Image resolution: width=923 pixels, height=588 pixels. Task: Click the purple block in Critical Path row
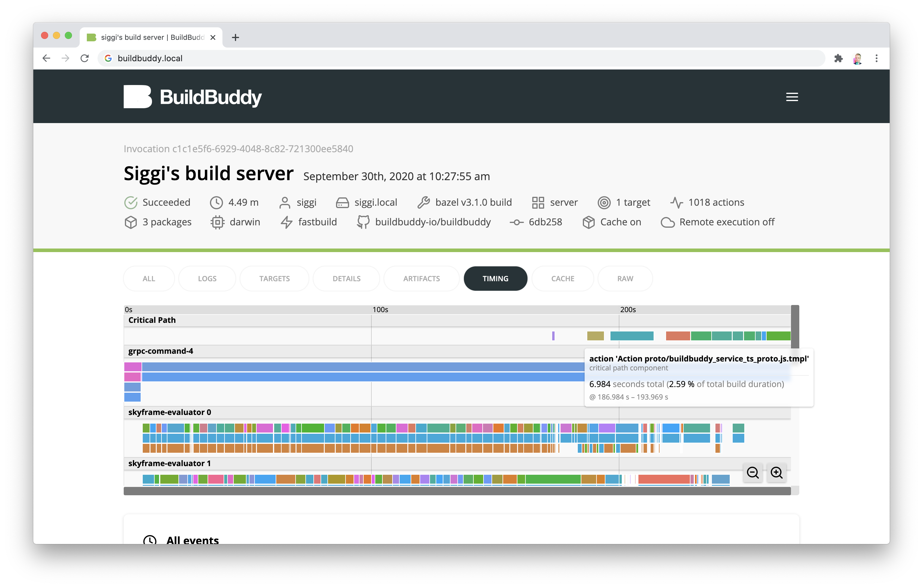(553, 336)
